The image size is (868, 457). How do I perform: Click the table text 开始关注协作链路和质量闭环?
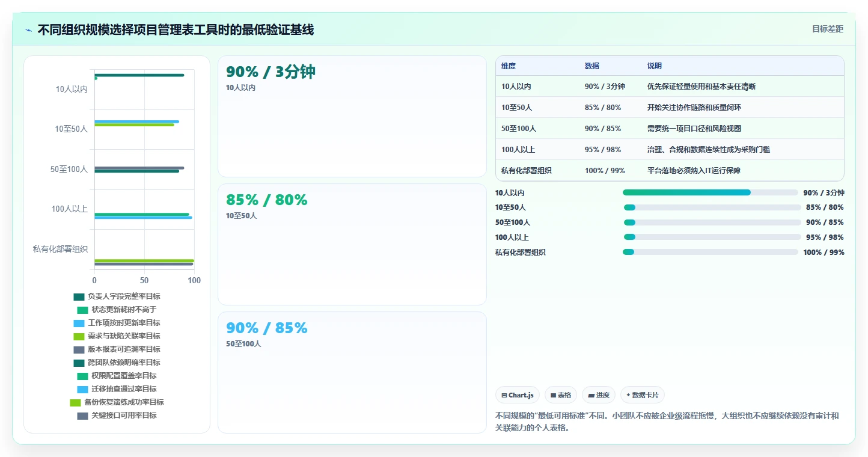(x=694, y=108)
